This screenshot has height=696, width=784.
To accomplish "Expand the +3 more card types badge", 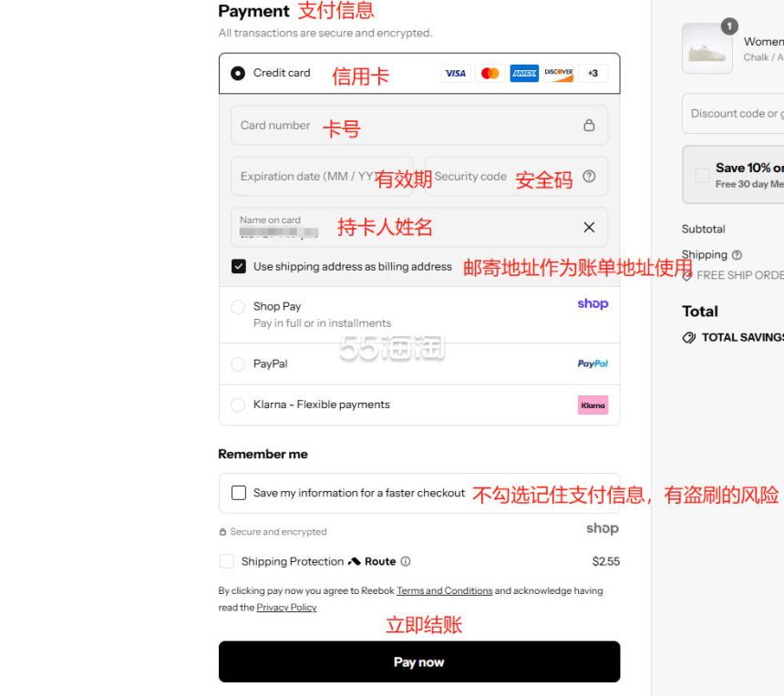I will coord(593,74).
